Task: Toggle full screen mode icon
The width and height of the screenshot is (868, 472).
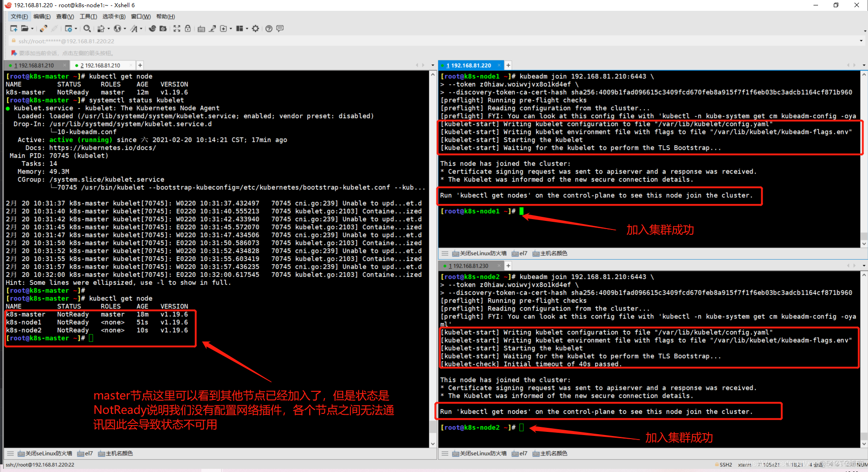Action: 177,28
